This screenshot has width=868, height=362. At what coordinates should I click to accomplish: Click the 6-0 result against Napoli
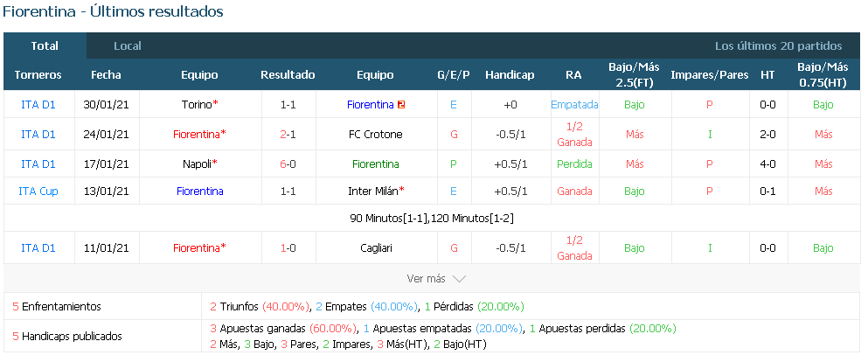[288, 164]
